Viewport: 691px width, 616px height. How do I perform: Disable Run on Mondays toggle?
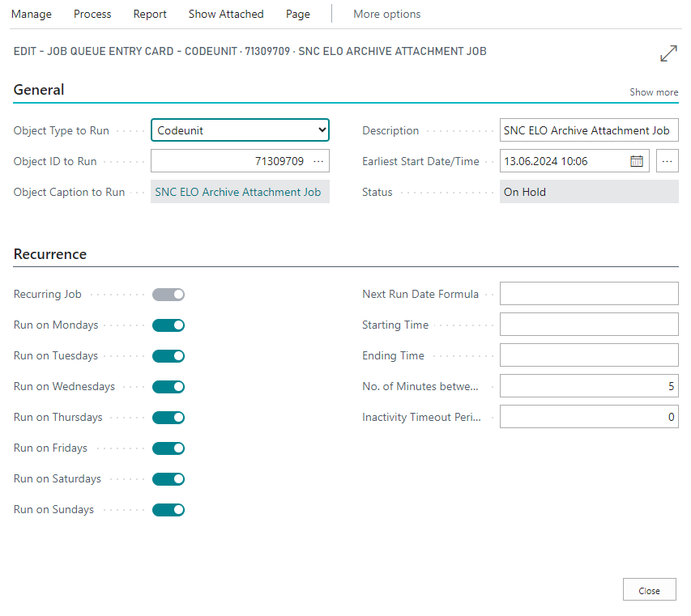168,325
